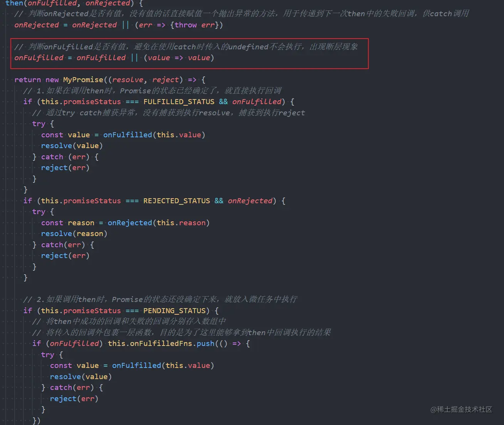The height and width of the screenshot is (425, 504).
Task: Click the "throw" keyword in the onRejected default
Action: pos(186,25)
